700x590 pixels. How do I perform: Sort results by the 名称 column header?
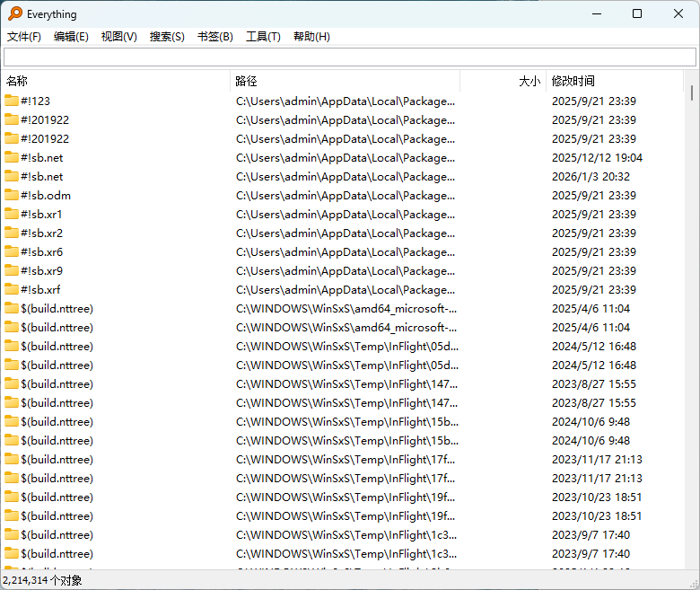[116, 81]
